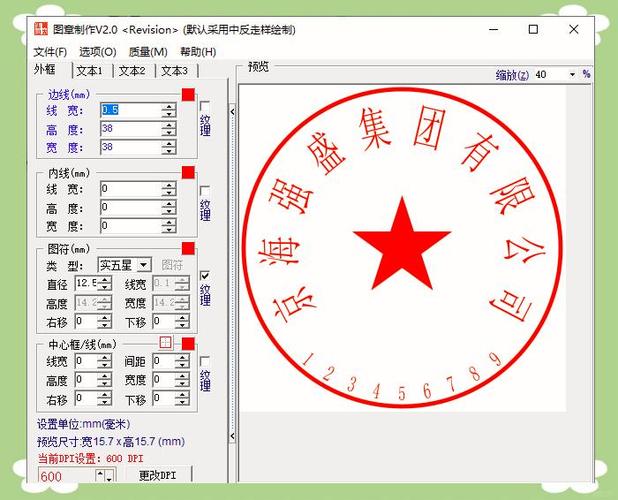Enable 纹理 checkbox for 中心框/线
This screenshot has height=500, width=618.
205,361
